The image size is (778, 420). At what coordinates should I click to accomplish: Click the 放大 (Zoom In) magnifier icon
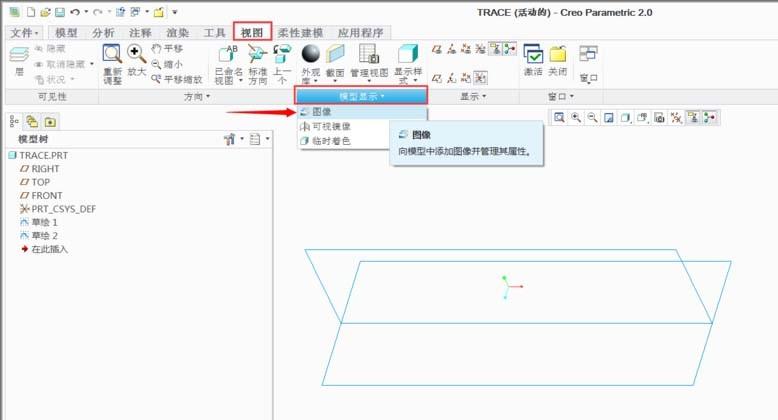pos(136,55)
